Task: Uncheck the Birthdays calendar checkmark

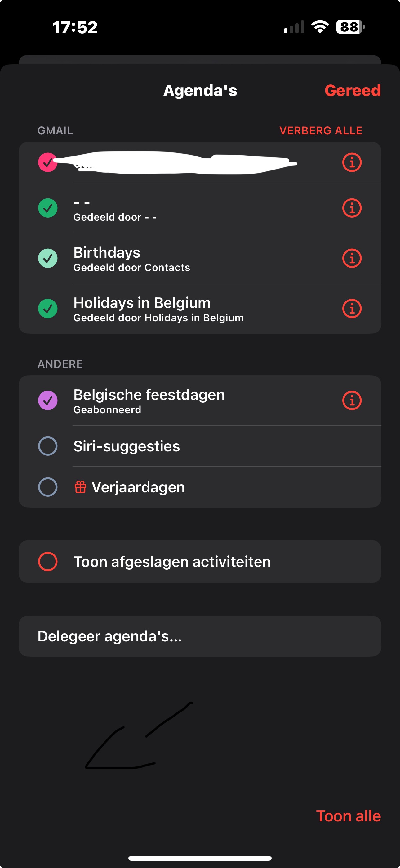Action: click(48, 259)
